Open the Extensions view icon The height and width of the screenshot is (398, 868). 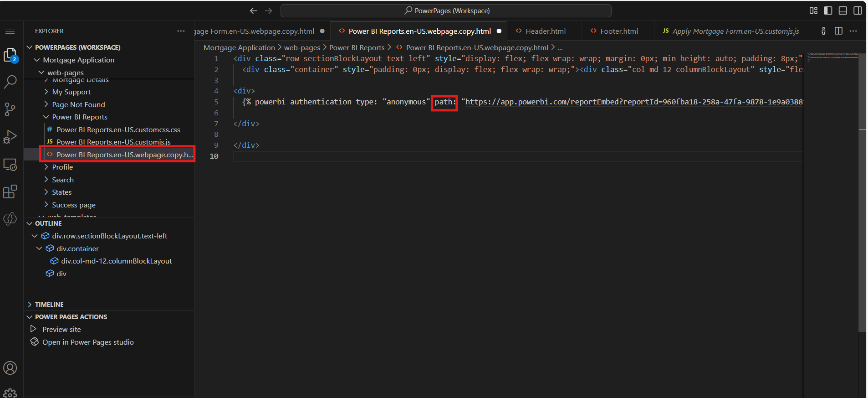point(10,192)
